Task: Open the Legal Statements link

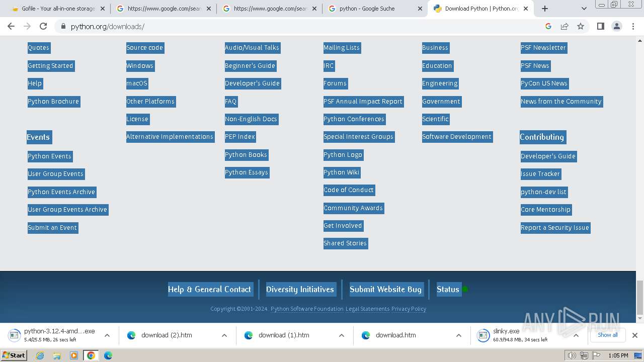Action: 367,309
